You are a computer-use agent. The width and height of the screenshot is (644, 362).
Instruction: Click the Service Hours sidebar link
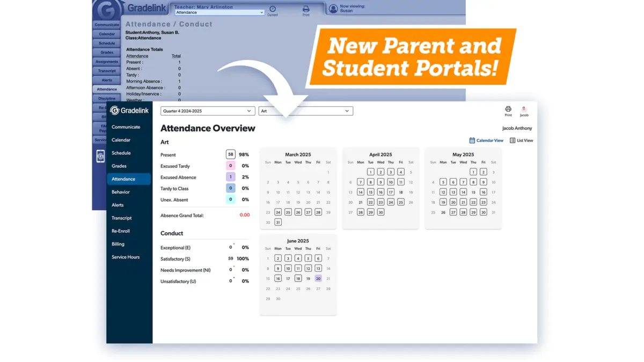126,257
